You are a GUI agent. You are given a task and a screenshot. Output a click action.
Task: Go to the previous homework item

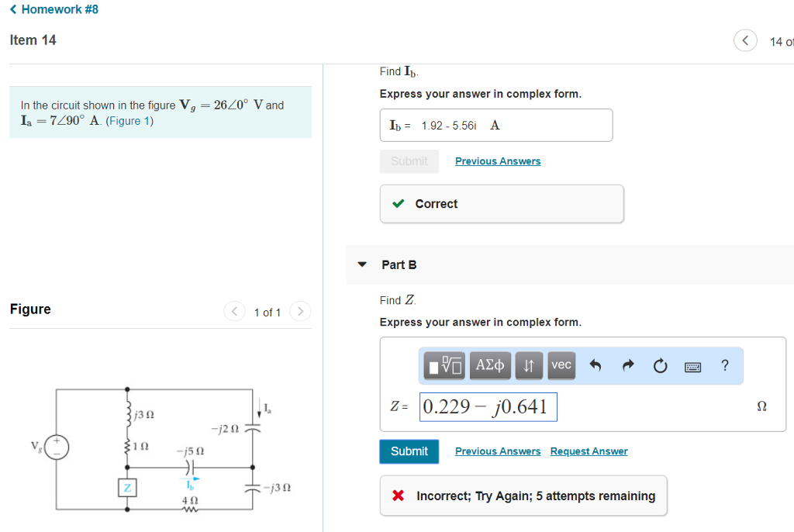745,40
